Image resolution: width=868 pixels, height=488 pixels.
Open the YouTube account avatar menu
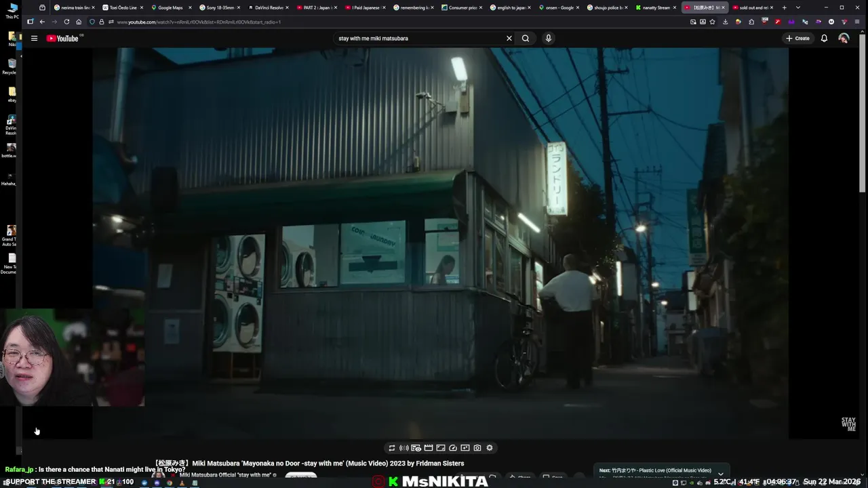click(844, 39)
